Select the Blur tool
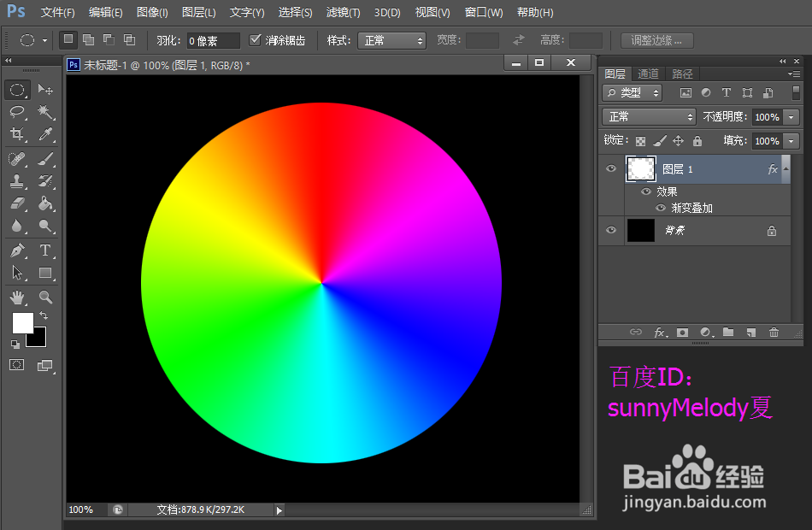 17,226
